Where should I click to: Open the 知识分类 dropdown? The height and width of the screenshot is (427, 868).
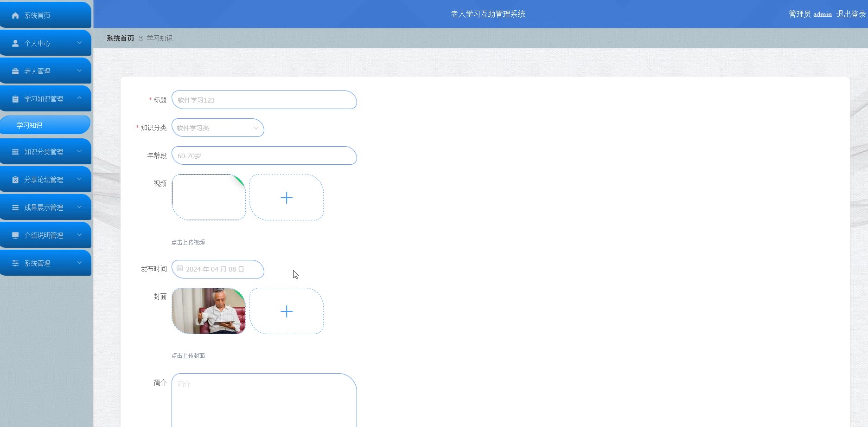tap(218, 128)
